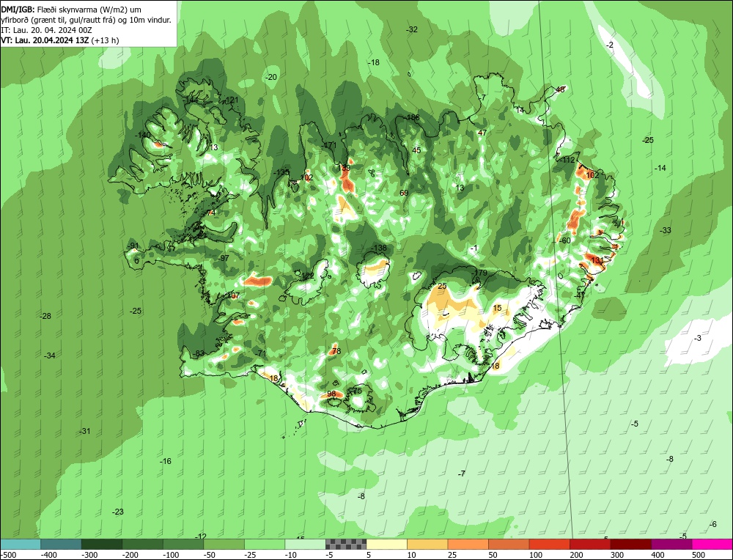The height and width of the screenshot is (560, 733).
Task: Click the -71 value on the map
Action: click(260, 353)
